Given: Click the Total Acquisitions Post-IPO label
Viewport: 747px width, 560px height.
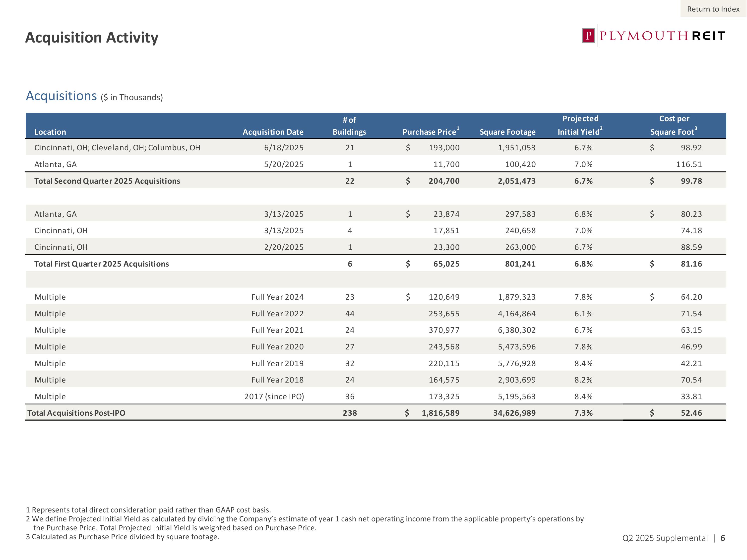Looking at the screenshot, I should (76, 413).
